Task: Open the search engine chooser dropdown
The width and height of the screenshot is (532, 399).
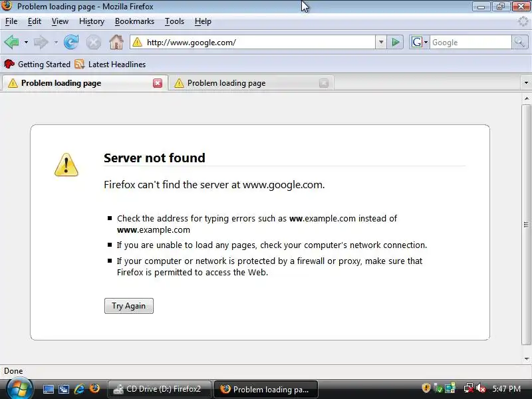Action: coord(420,43)
